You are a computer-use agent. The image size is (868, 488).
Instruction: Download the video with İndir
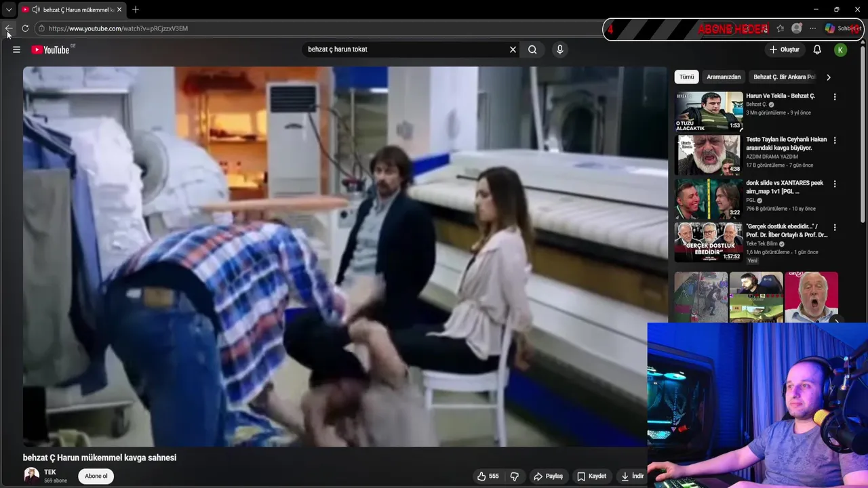coord(631,476)
